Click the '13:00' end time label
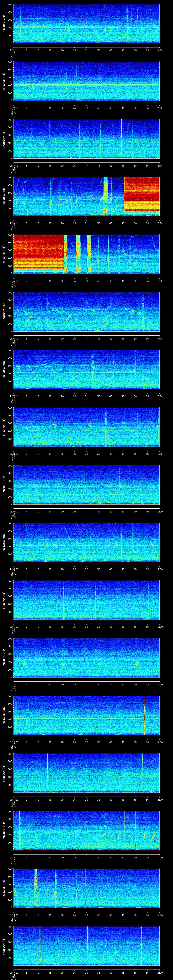 click(159, 684)
